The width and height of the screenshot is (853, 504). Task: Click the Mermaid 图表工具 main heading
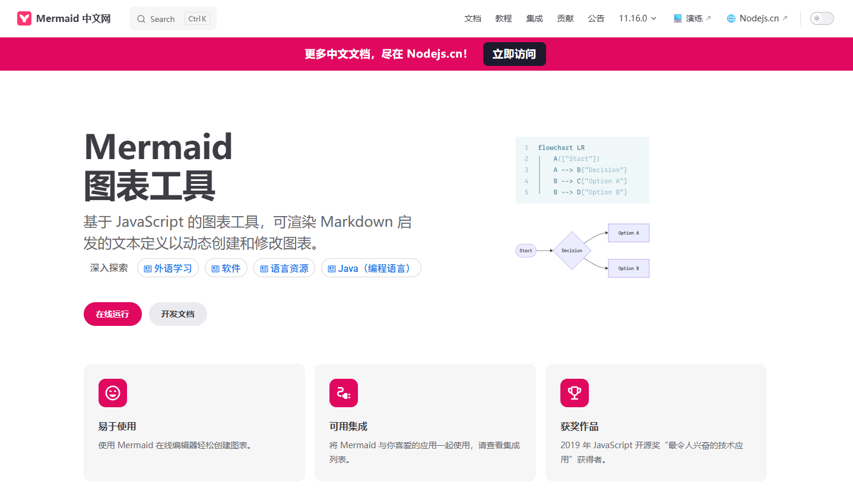click(x=158, y=166)
